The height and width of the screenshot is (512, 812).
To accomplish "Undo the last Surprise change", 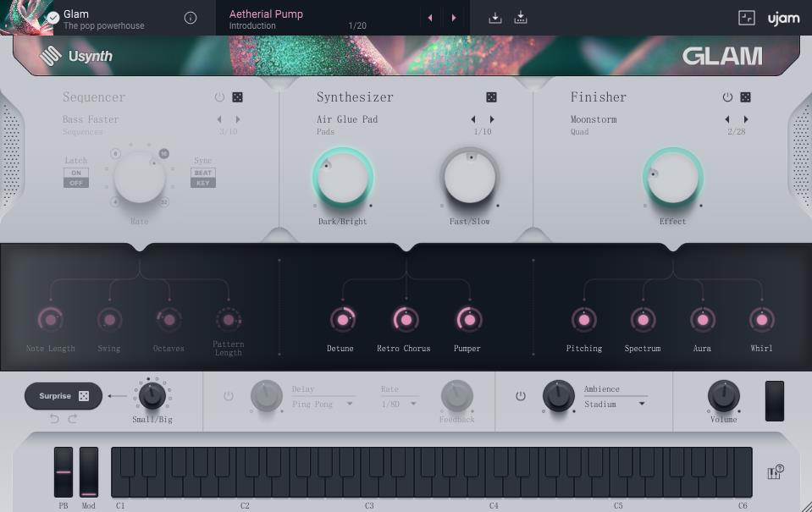I will click(54, 418).
